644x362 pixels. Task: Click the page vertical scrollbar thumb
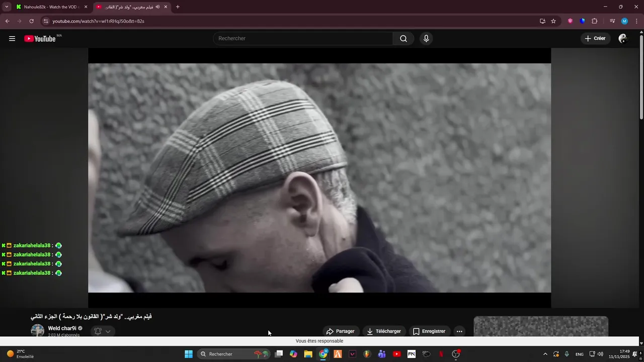point(641,78)
